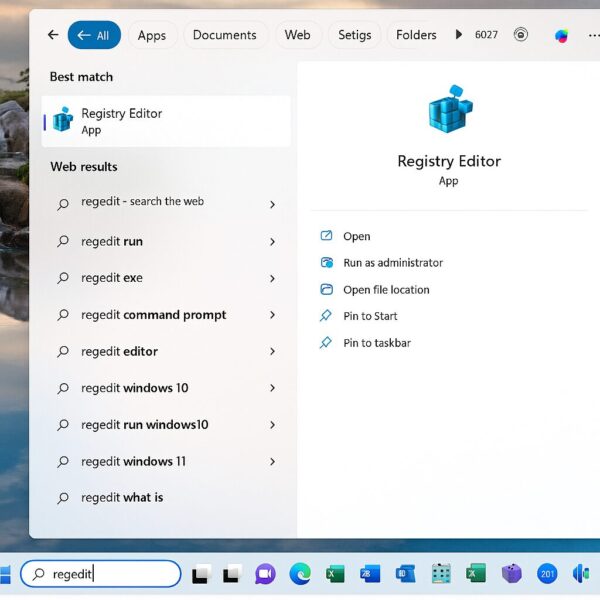Open the purple cube taskbar icon
The width and height of the screenshot is (600, 600).
click(x=512, y=574)
